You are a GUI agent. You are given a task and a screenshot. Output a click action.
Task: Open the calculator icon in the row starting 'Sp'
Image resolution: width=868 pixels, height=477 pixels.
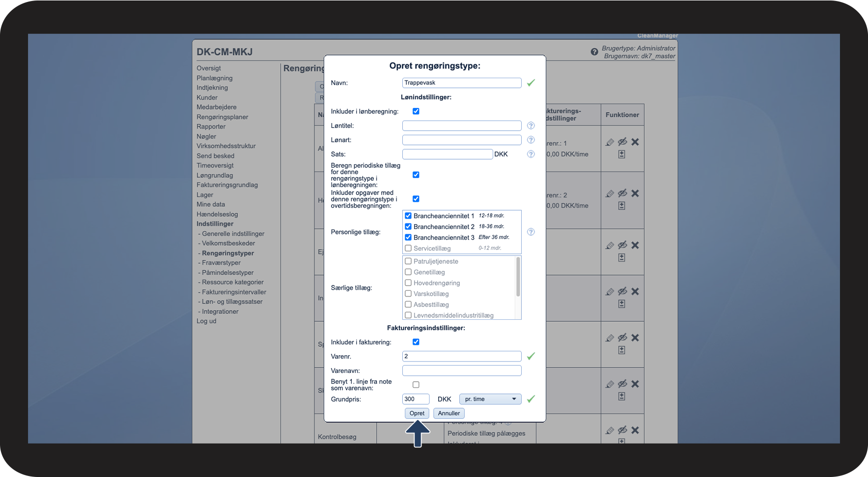[x=622, y=350]
